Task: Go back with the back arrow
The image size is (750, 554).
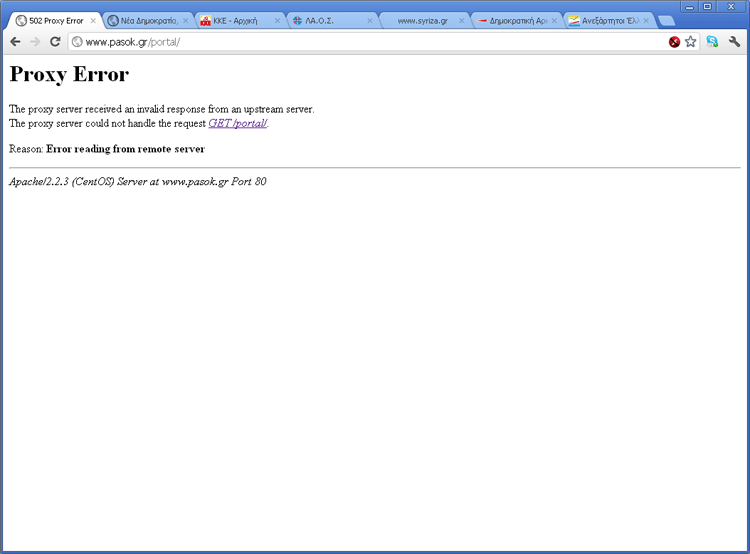Action: [x=15, y=42]
